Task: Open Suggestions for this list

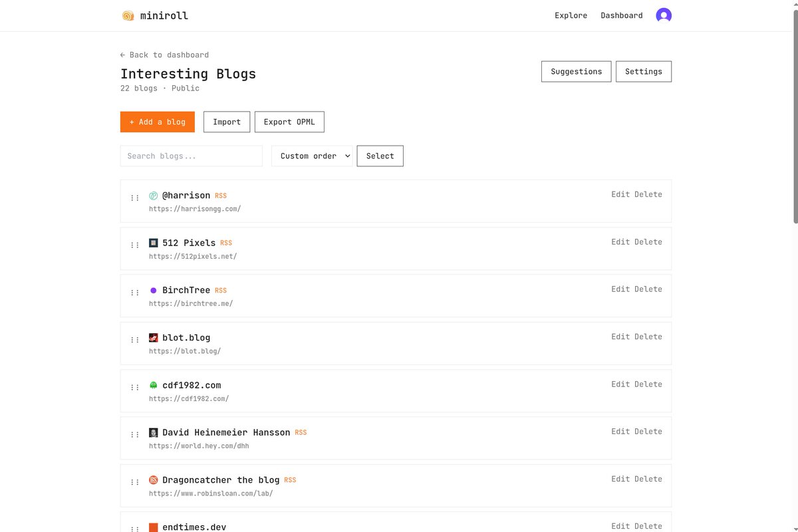Action: point(577,71)
